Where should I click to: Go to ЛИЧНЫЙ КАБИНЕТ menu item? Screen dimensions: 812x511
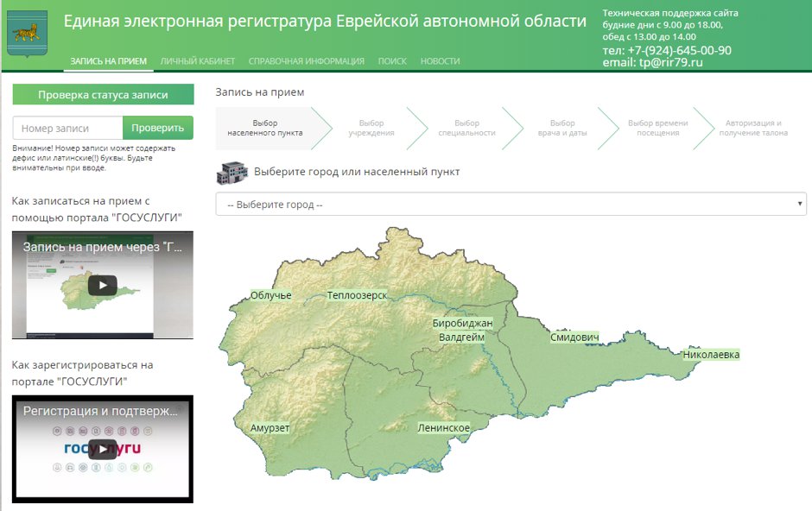coord(198,61)
